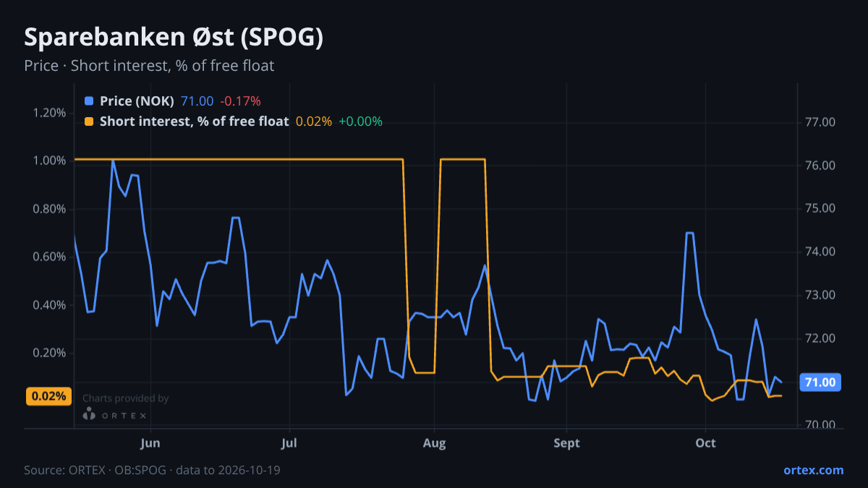The image size is (868, 488).
Task: Click the 0.20% left axis label
Action: point(49,353)
